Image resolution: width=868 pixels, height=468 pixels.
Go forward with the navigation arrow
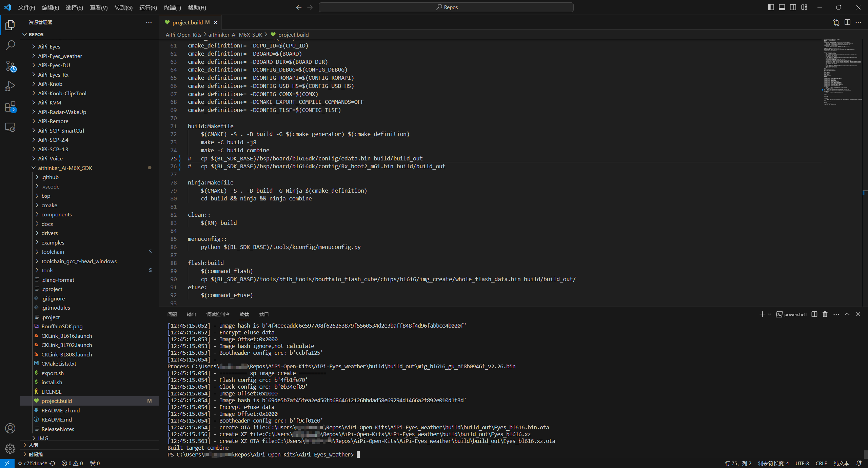pyautogui.click(x=310, y=7)
